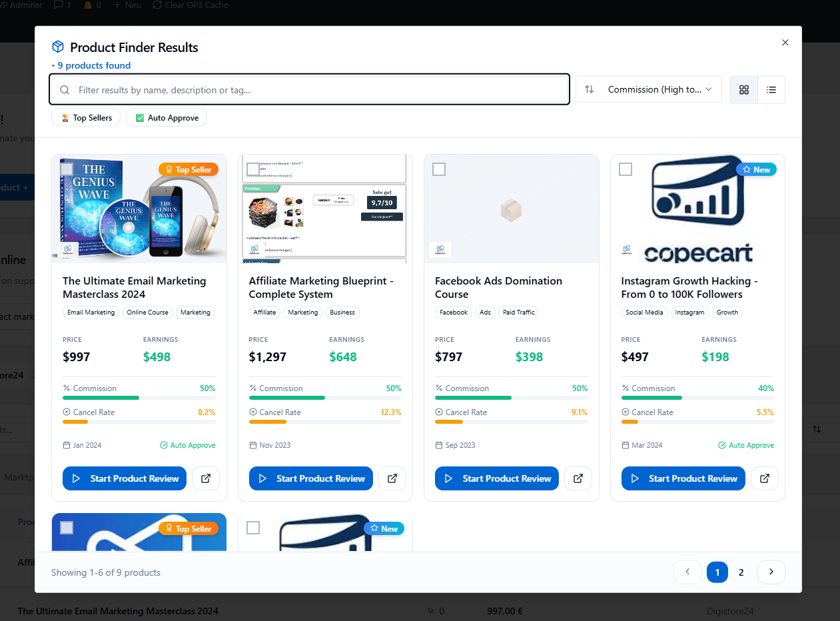Toggle the Top Sellers filter chip
840x621 pixels.
pos(86,118)
